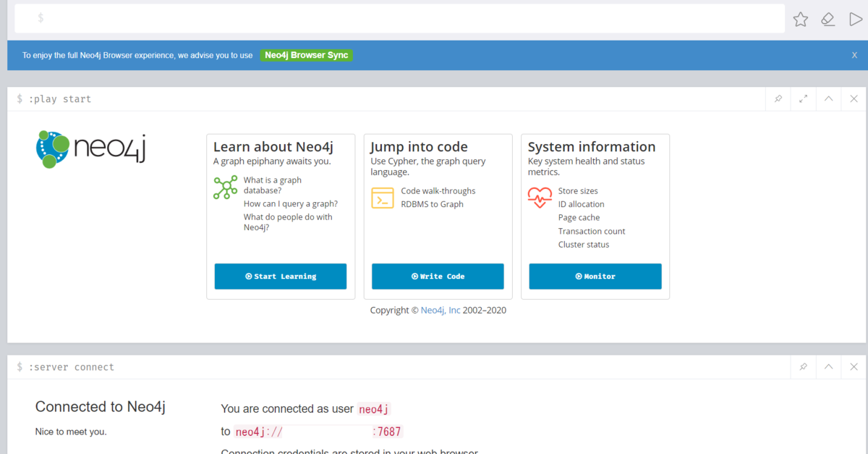
Task: Dismiss the Browser Sync banner with X
Action: point(854,55)
